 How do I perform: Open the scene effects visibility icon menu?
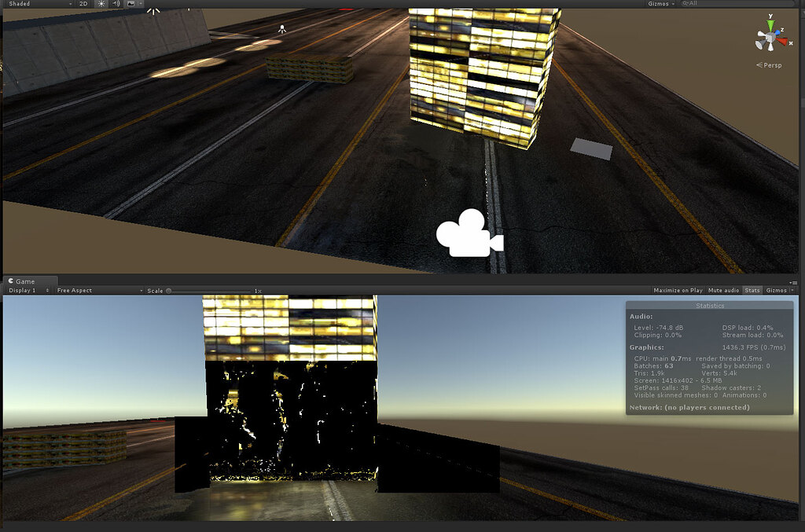coord(131,4)
